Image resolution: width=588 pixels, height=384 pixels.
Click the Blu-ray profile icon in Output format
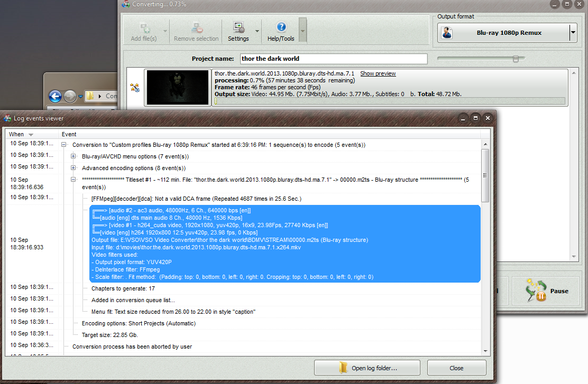[447, 33]
